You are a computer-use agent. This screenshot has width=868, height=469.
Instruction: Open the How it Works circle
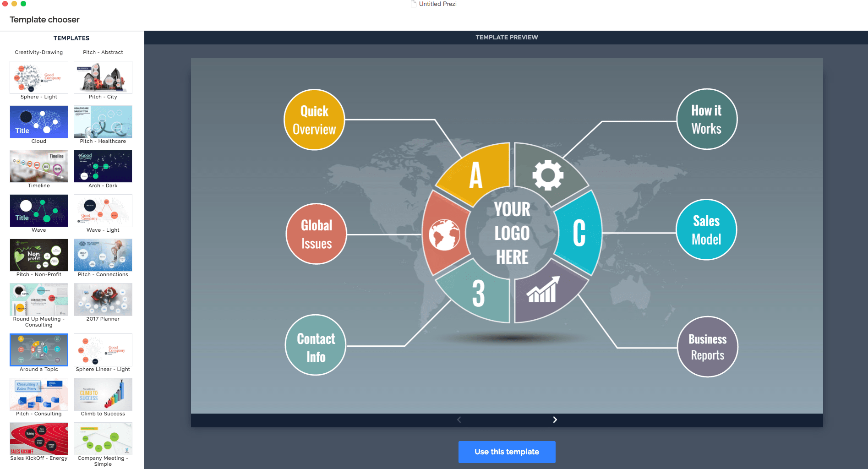[x=706, y=119]
